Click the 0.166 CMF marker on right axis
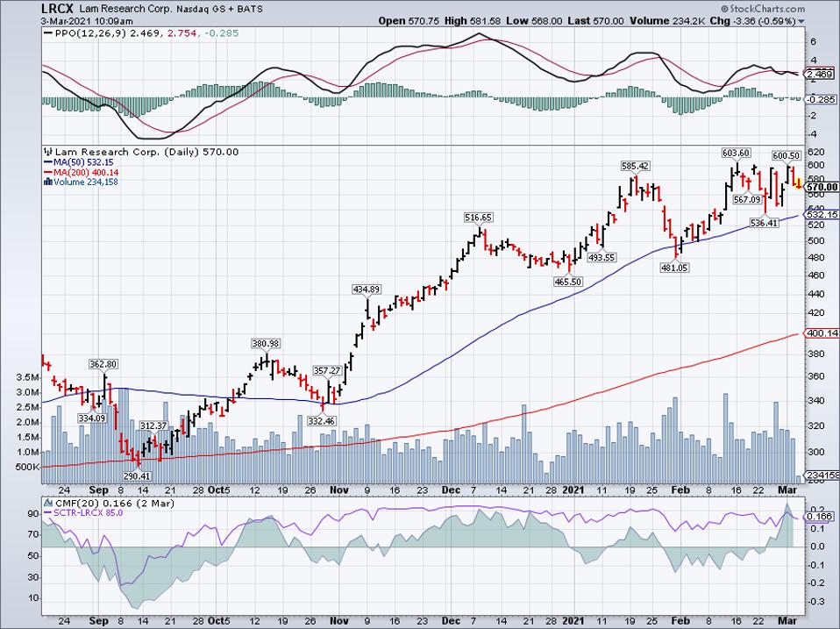This screenshot has height=629, width=840. [x=820, y=517]
